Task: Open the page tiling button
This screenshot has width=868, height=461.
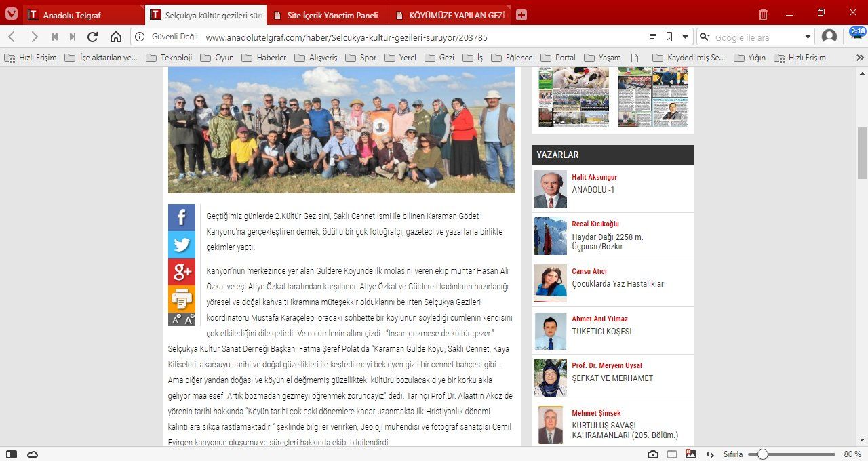Action: pos(672,454)
